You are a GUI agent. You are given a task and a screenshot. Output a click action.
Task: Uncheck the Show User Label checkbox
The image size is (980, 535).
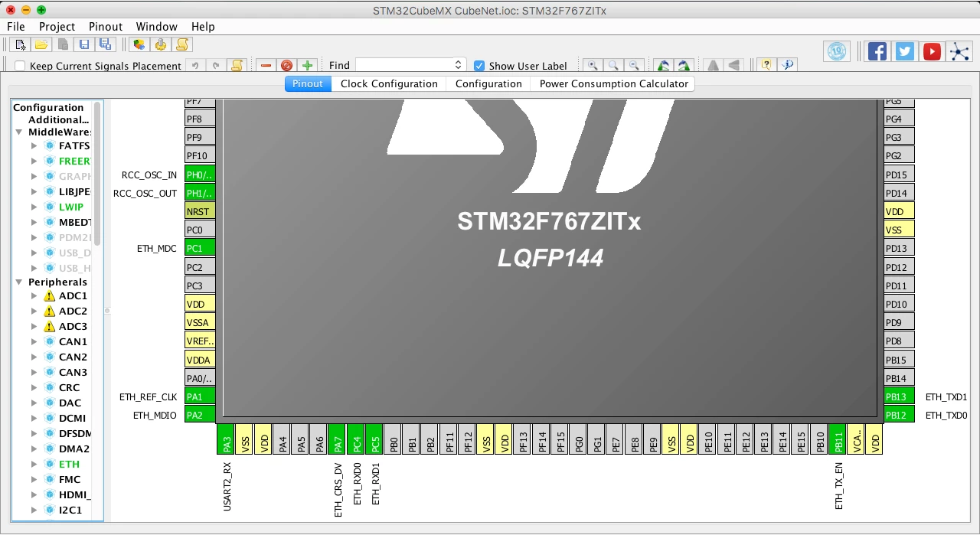[x=479, y=66]
